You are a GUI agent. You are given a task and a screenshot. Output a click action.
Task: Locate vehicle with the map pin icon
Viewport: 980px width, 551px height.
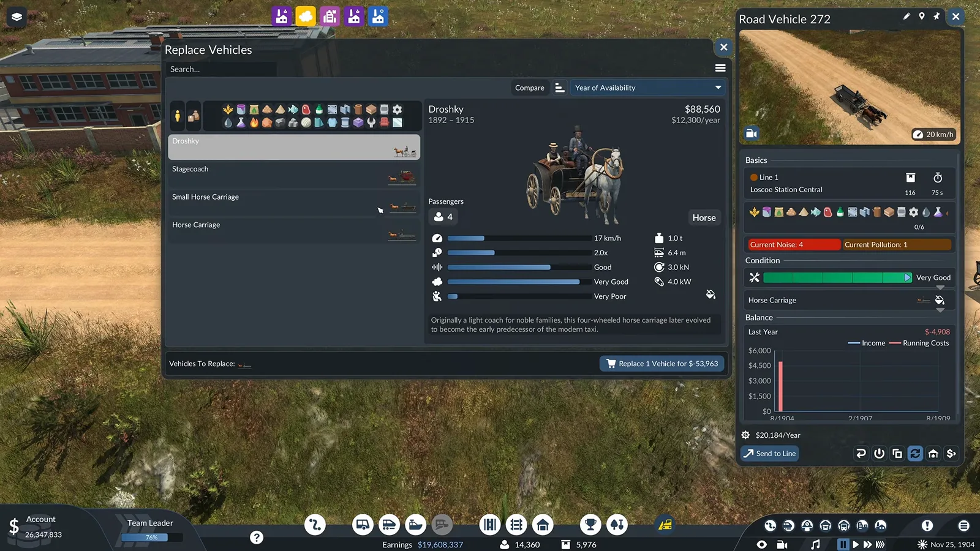(922, 17)
